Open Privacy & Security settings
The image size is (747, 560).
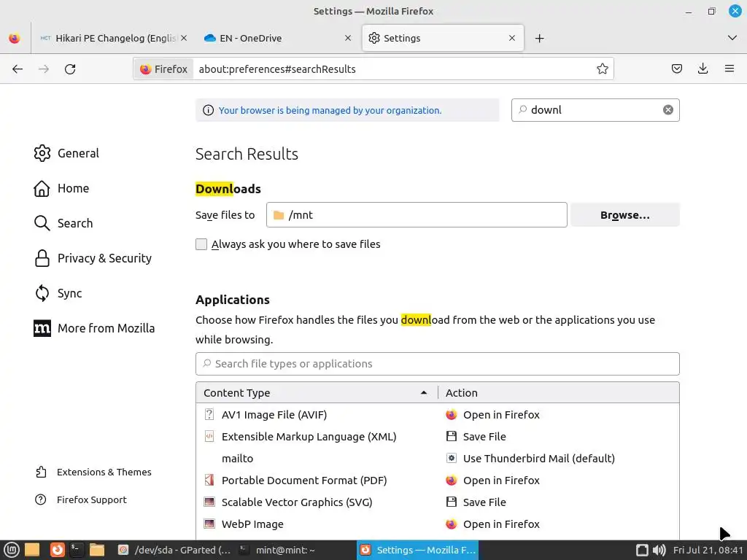[x=93, y=258]
